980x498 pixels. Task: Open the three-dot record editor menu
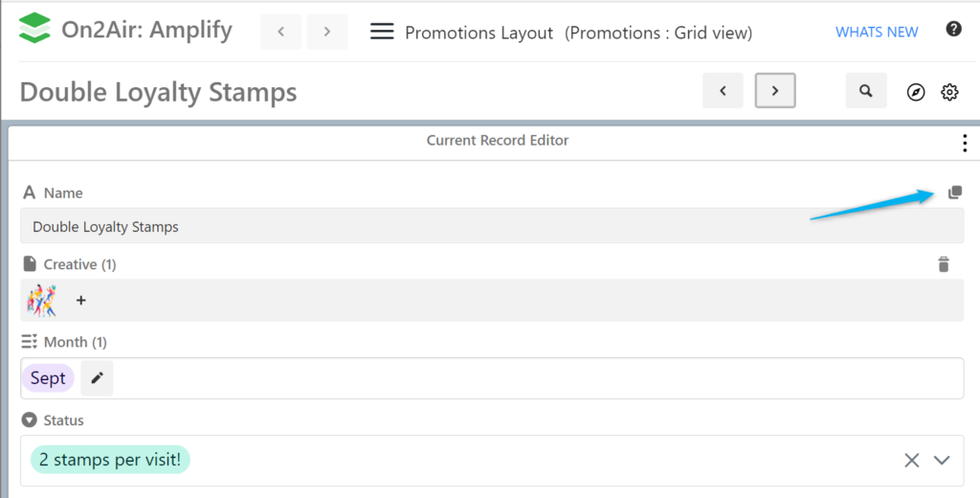tap(964, 144)
